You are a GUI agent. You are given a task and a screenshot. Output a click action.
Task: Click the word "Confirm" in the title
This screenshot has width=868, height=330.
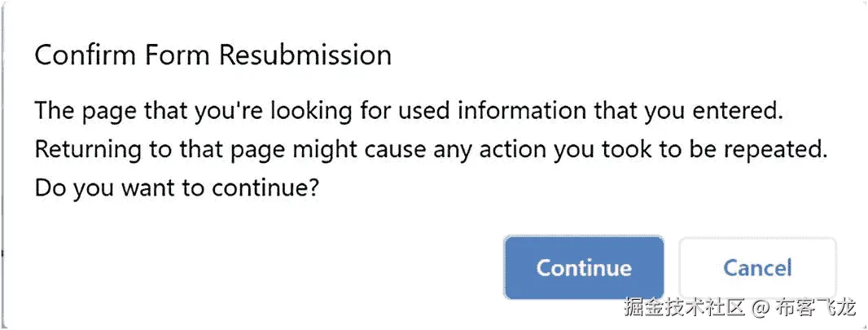87,55
